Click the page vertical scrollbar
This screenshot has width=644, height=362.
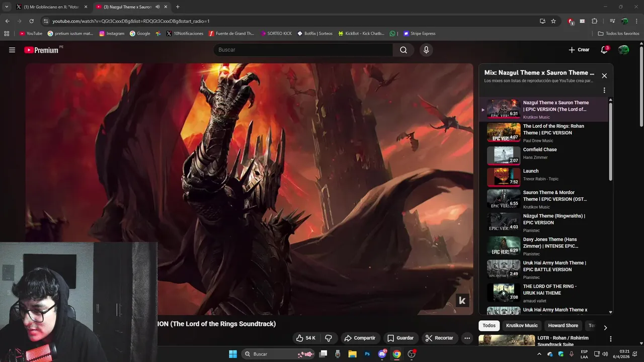641,85
